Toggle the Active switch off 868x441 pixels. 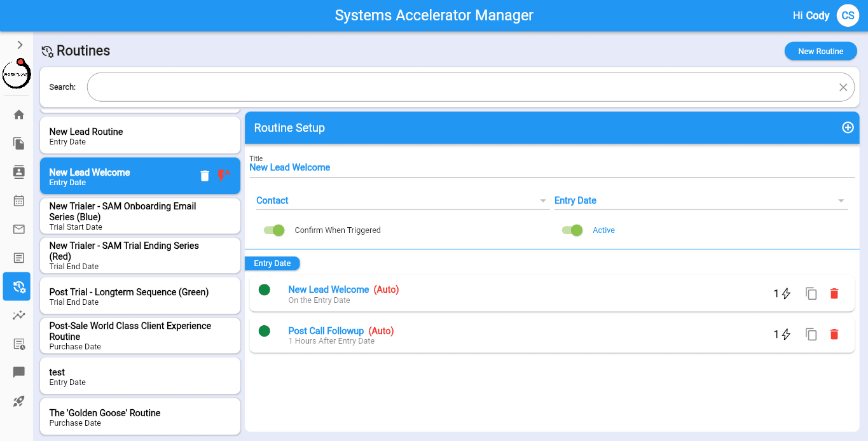click(x=572, y=230)
